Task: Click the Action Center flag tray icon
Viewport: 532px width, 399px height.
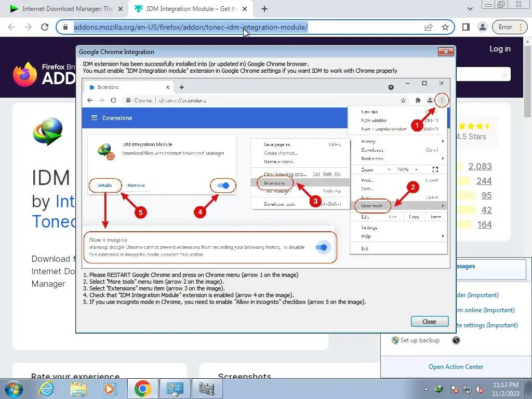Action: tap(454, 389)
